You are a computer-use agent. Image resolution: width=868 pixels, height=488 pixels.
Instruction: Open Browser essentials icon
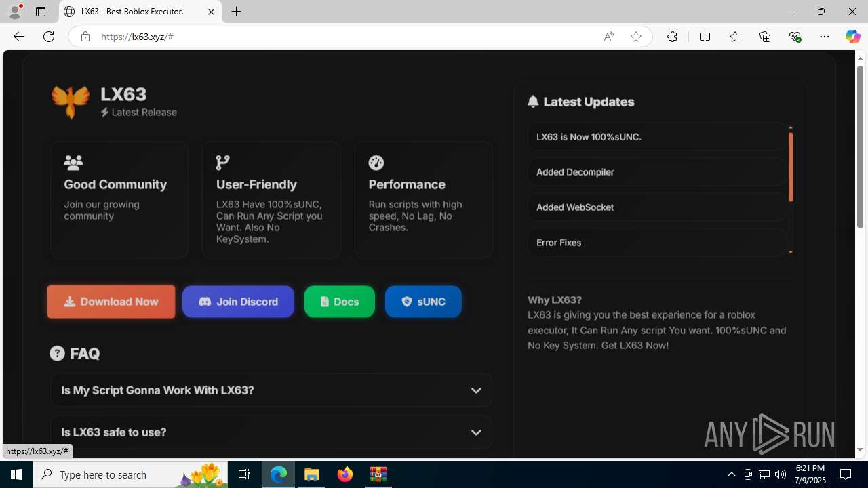(x=795, y=37)
